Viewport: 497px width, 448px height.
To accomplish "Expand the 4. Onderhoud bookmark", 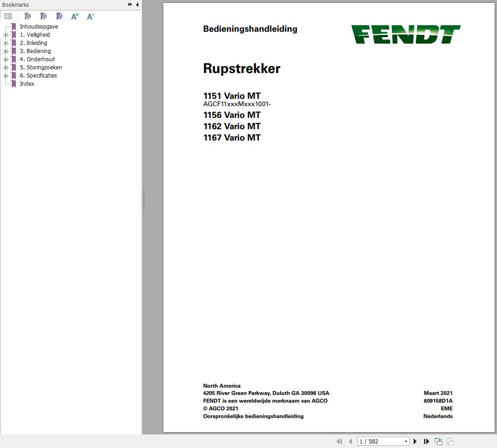I will 6,59.
